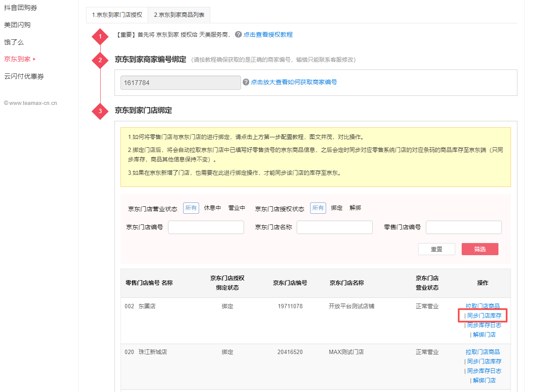The width and height of the screenshot is (536, 392).
Task: Choose 云闪付优惠券 in the sidebar
Action: [24, 76]
